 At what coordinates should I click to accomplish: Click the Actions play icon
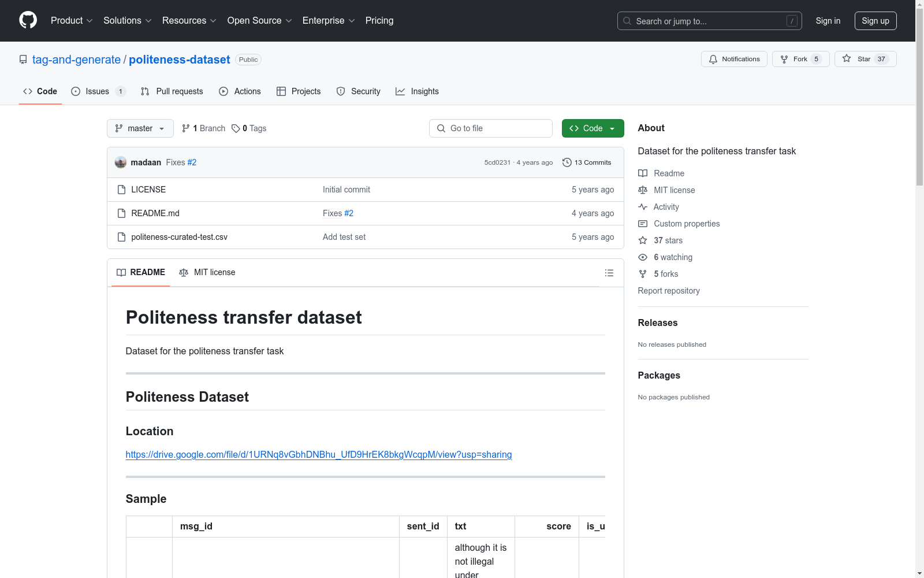tap(223, 91)
